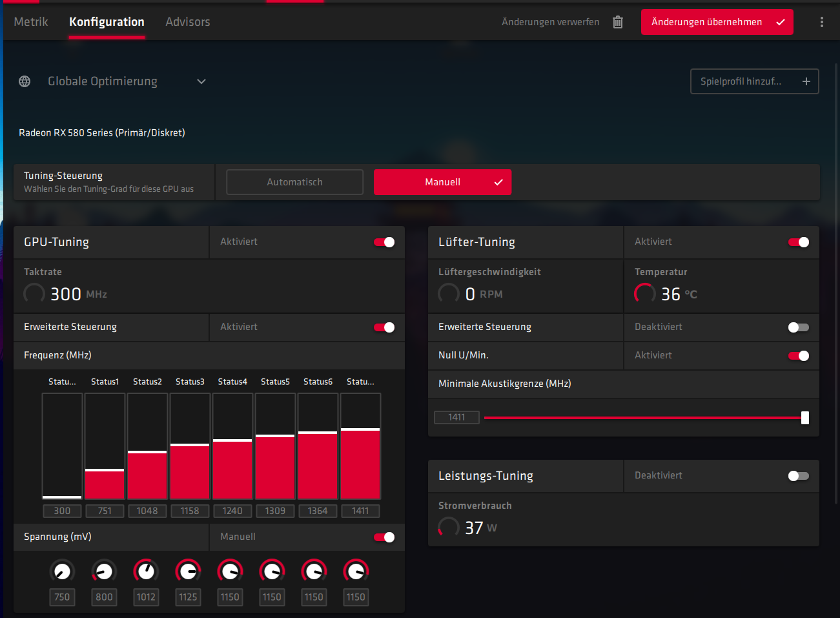The height and width of the screenshot is (618, 840).
Task: Enable Lüfter Erweiterte Steuerung switch
Action: click(x=799, y=327)
